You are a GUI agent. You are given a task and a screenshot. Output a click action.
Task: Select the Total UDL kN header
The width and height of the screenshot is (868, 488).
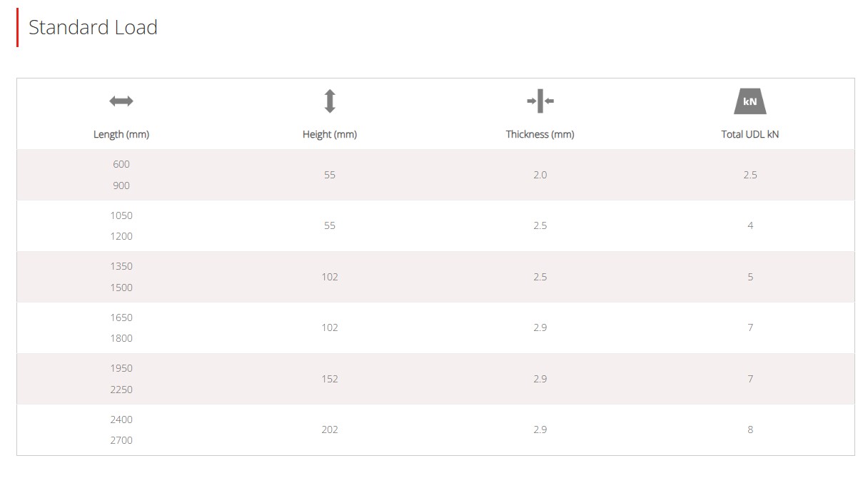(x=750, y=134)
